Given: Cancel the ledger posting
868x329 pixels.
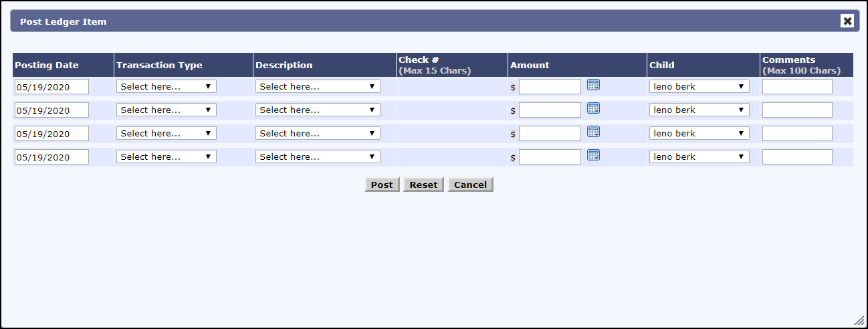Looking at the screenshot, I should tap(470, 185).
